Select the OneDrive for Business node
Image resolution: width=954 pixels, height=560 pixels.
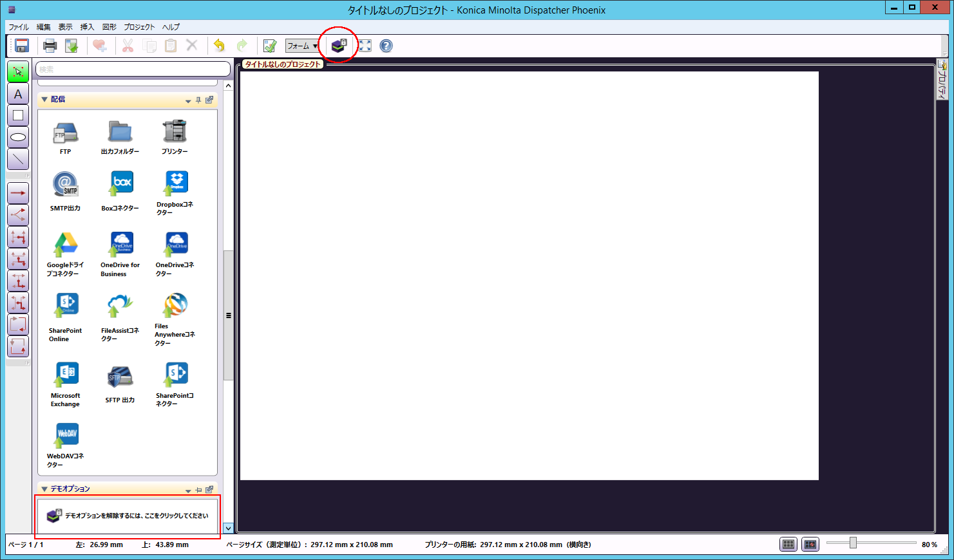point(120,255)
